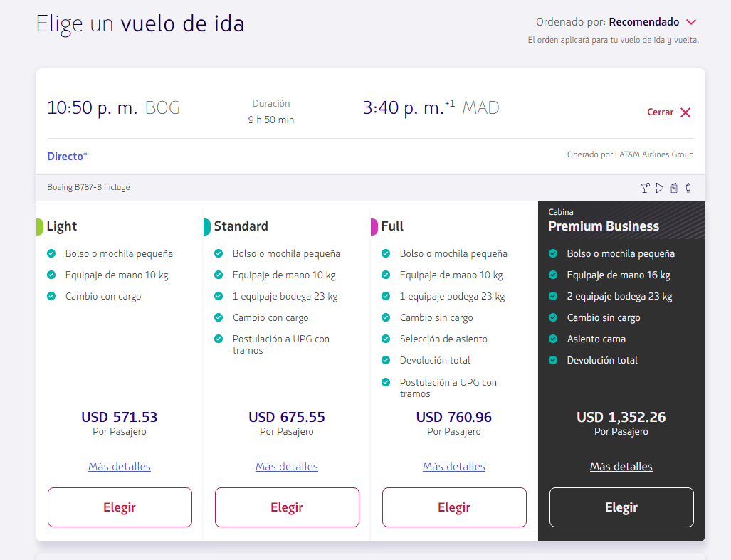Click the Cerrar link
731x560 pixels.
click(x=660, y=112)
